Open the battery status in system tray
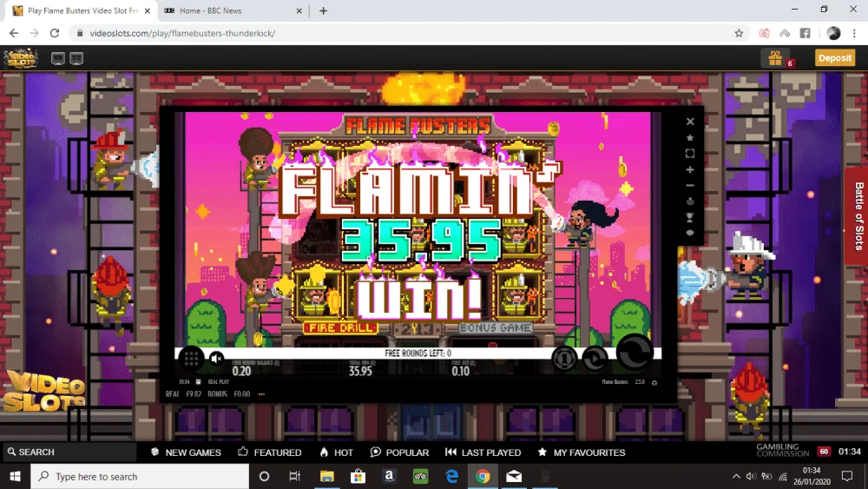Viewport: 868px width, 489px height. [x=766, y=476]
